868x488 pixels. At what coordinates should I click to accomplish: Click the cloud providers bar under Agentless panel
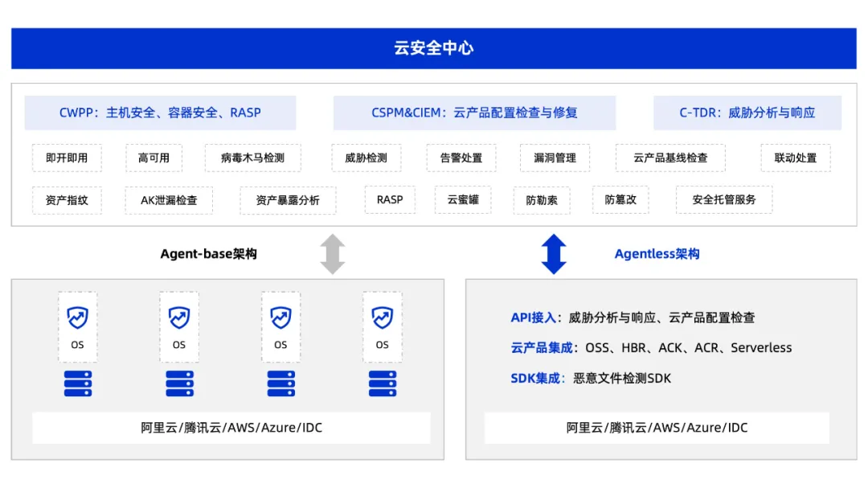click(657, 428)
